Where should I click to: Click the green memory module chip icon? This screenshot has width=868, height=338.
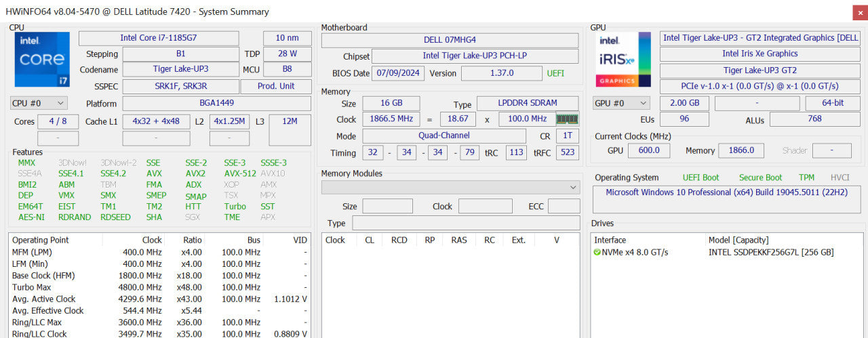coord(567,119)
